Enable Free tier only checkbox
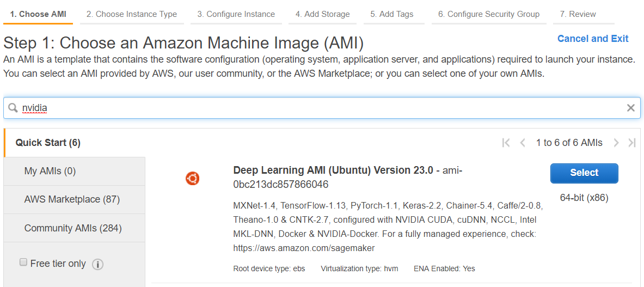The height and width of the screenshot is (287, 644). 23,262
